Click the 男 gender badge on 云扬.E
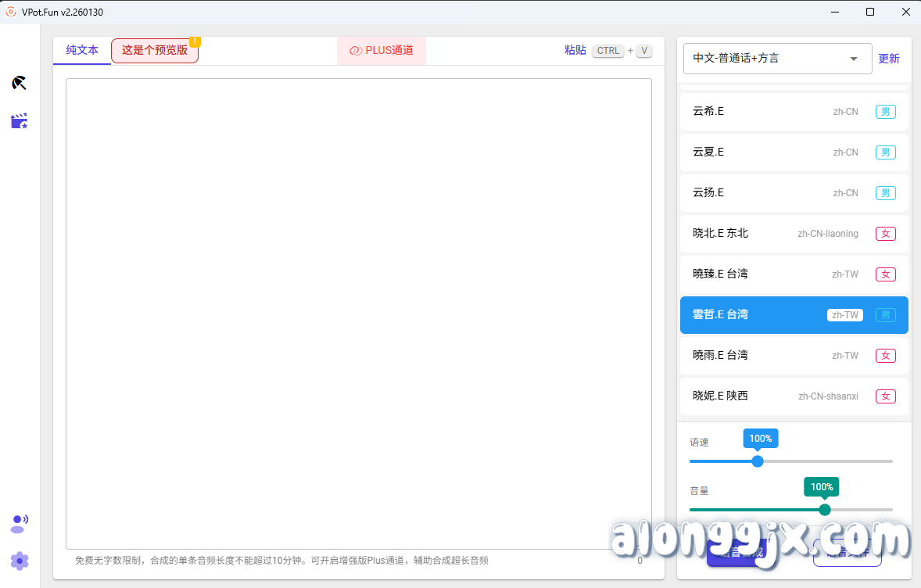 [x=885, y=192]
